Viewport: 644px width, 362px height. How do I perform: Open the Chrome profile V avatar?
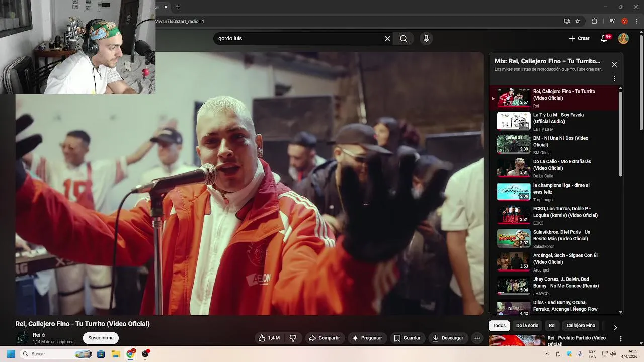624,21
